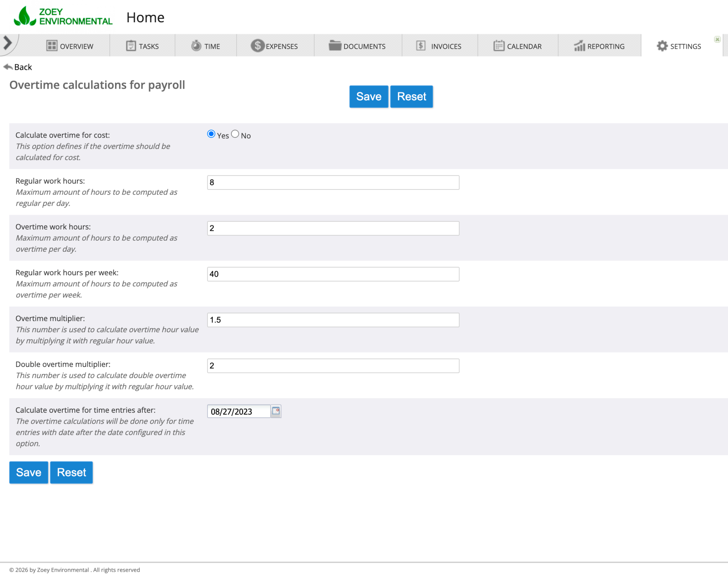Click the Tasks clipboard icon

131,46
